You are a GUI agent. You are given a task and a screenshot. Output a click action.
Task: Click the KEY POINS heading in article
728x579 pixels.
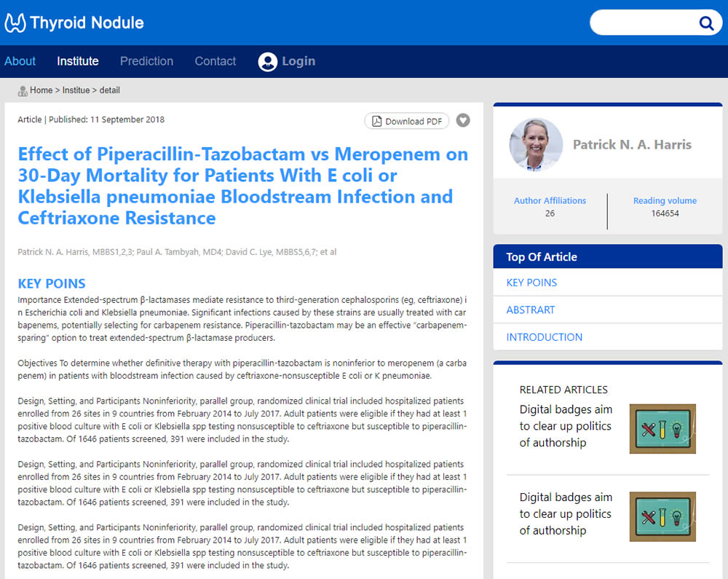click(x=52, y=284)
